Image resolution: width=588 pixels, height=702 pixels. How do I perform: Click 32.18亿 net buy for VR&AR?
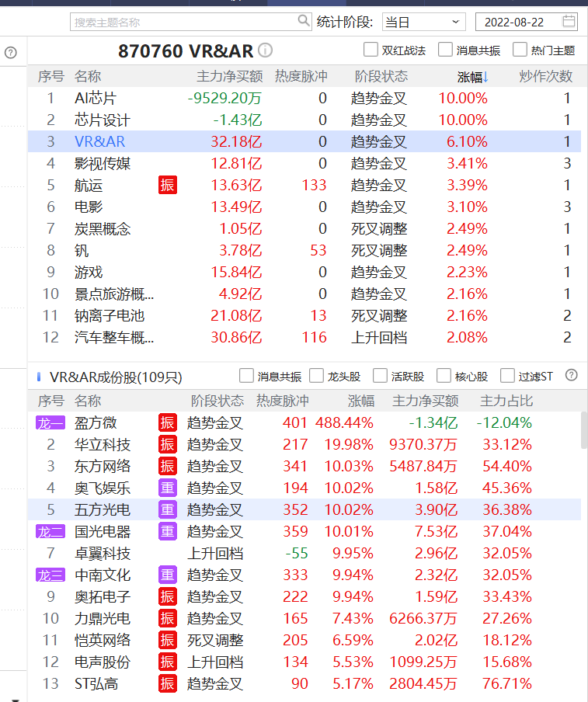pyautogui.click(x=236, y=141)
